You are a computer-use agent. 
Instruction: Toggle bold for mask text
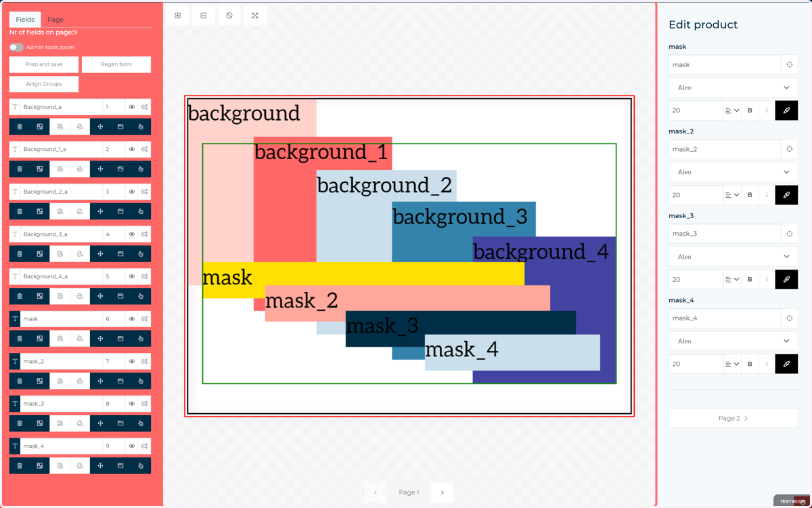[750, 110]
